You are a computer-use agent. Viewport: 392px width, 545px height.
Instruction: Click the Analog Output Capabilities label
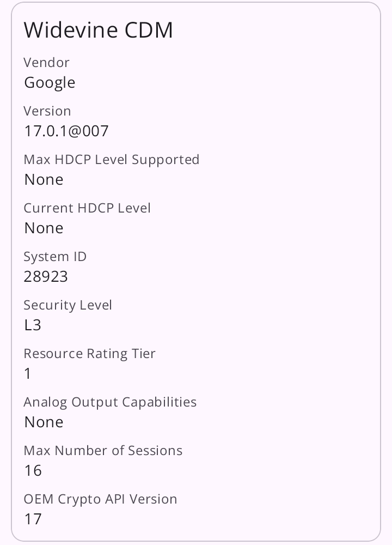coord(110,402)
